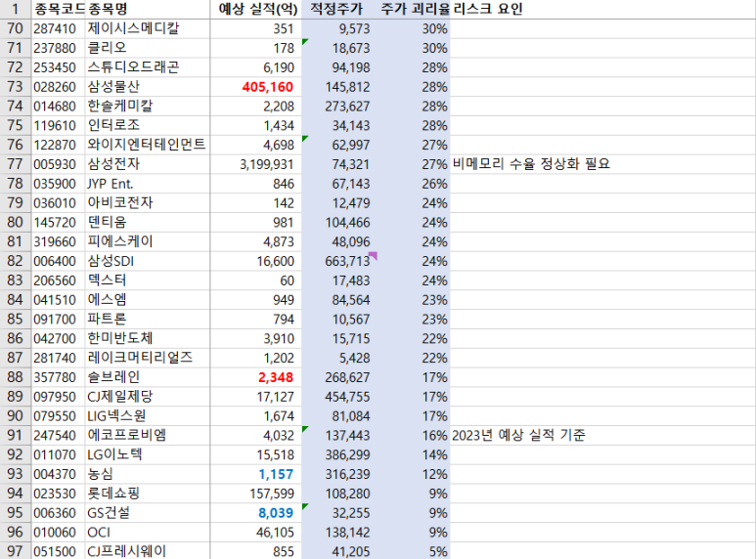Select the cell 파트론
The height and width of the screenshot is (559, 756).
(148, 320)
